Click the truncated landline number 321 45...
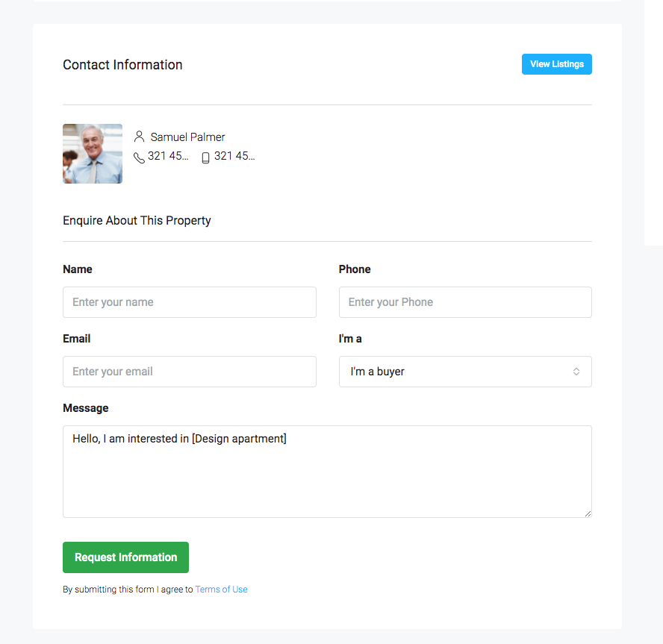 tap(168, 156)
